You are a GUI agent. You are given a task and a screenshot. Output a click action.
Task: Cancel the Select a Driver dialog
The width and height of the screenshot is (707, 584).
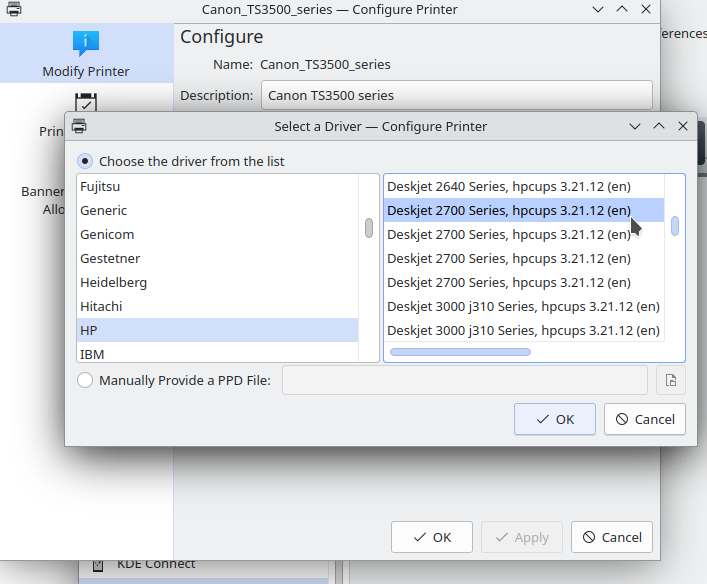644,419
